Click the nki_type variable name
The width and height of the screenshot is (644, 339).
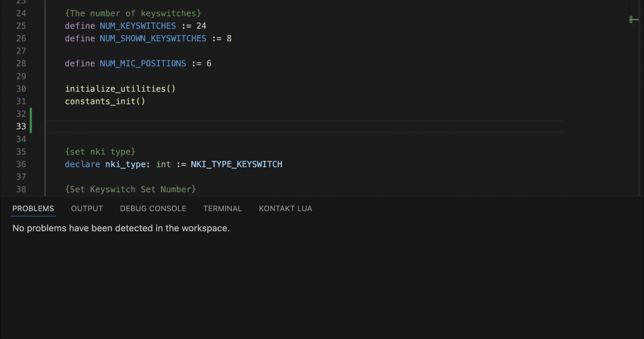tap(126, 164)
